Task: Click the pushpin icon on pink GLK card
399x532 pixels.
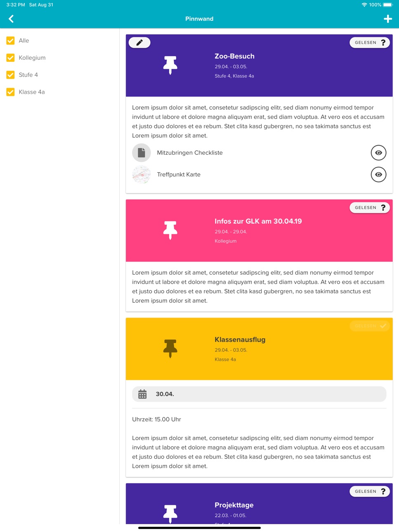Action: pyautogui.click(x=170, y=230)
